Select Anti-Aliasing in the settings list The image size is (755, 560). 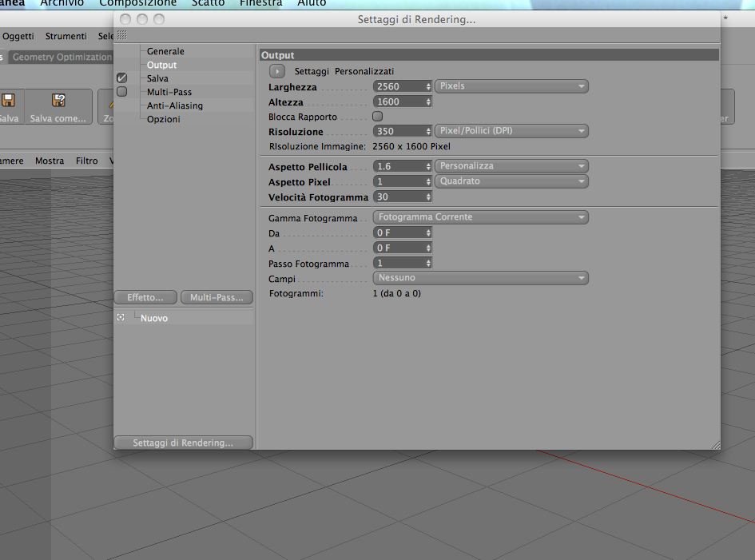pos(175,105)
